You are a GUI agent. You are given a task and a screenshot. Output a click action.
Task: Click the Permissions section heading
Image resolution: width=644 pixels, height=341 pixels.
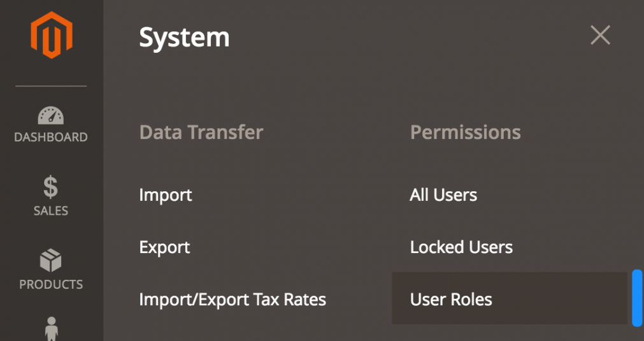click(466, 133)
